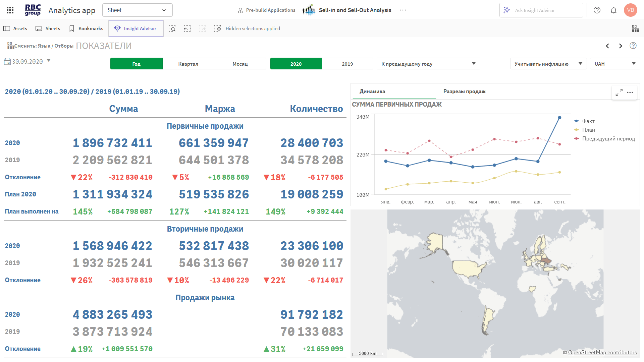This screenshot has width=644, height=362.
Task: Open the sheet grid view icon at far right
Action: click(635, 28)
